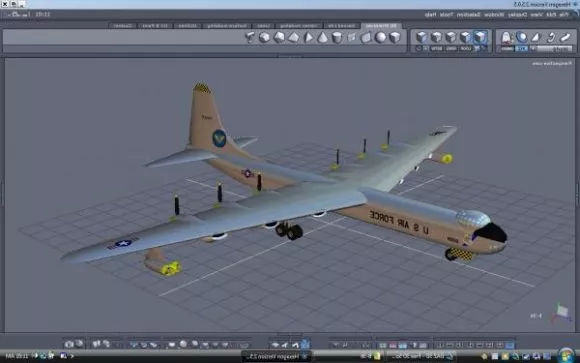The image size is (580, 363).
Task: Switch to the Lines tab
Action: 263,26
